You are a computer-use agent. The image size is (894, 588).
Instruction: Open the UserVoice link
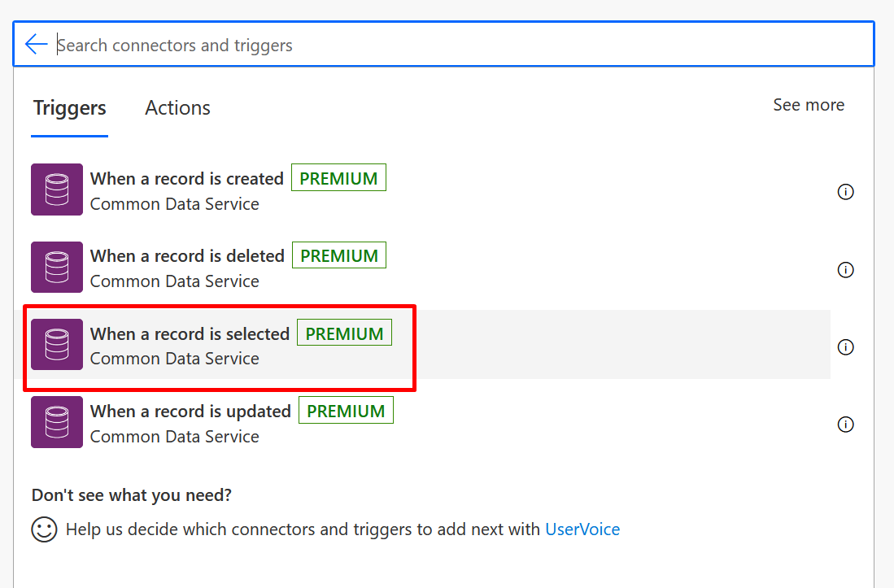pyautogui.click(x=582, y=529)
